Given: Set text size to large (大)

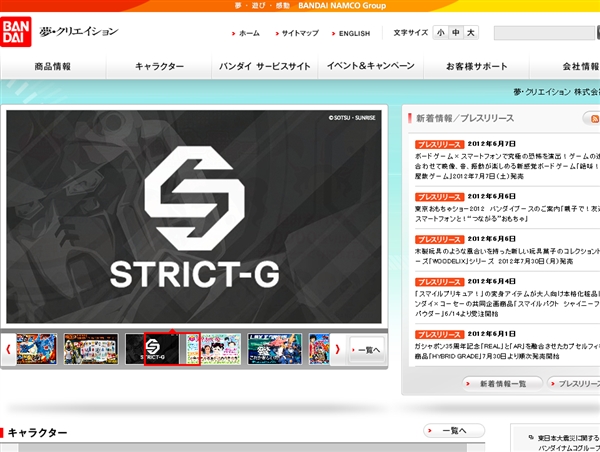Looking at the screenshot, I should [x=471, y=33].
